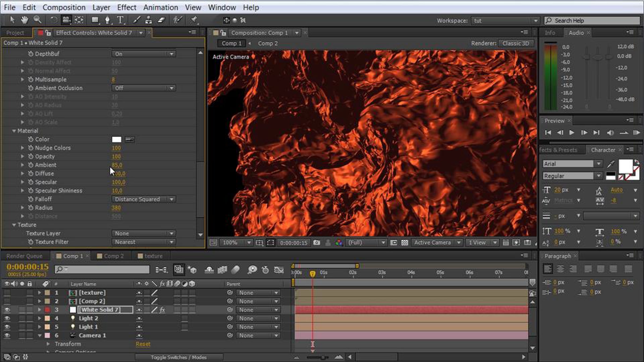Click Reset on Camera 1 Transform

143,344
